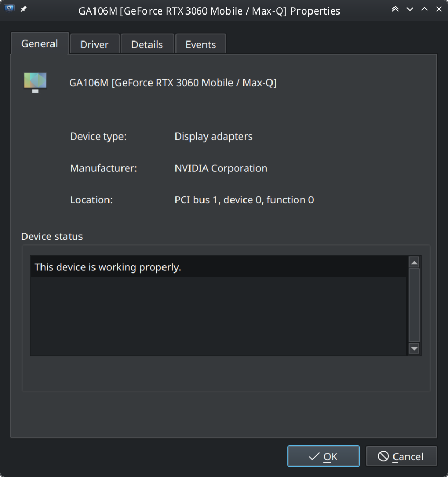The image size is (448, 477).
Task: Click the scrollbar down arrow in Device status
Action: [414, 349]
